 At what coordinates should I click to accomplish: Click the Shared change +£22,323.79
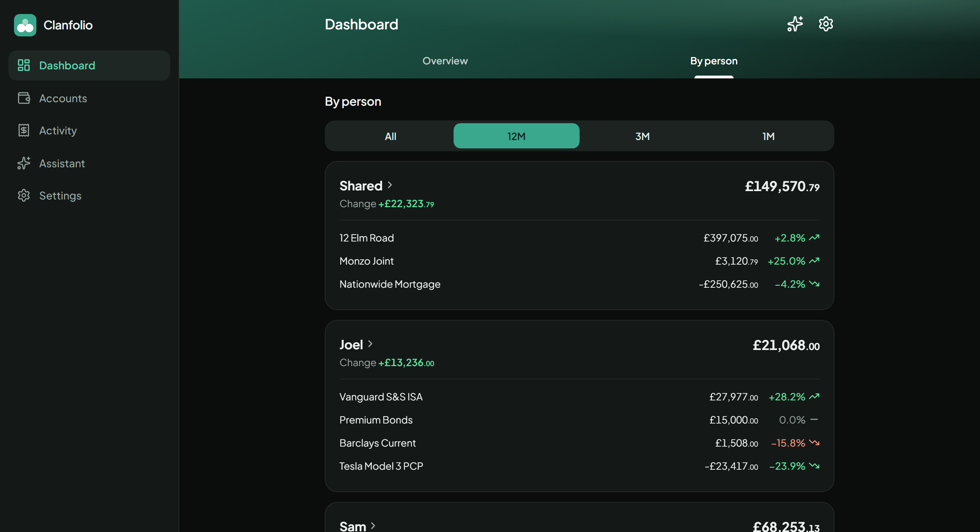(x=406, y=204)
